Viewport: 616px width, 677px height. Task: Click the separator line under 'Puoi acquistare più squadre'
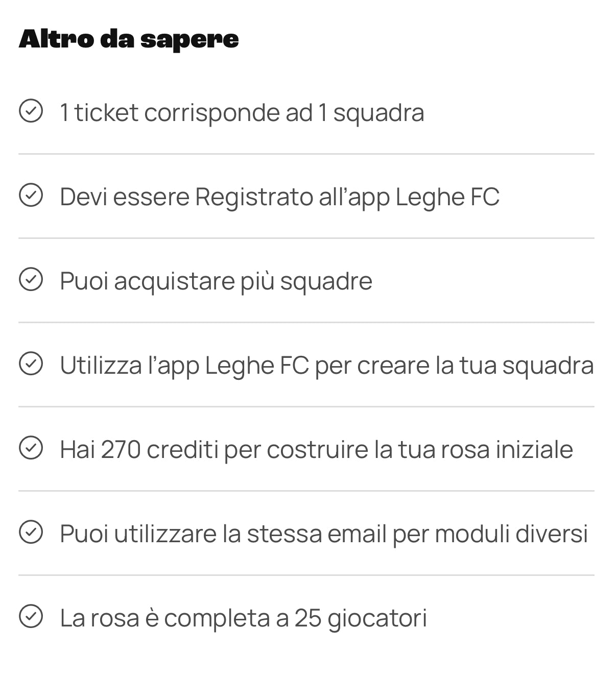(x=306, y=322)
